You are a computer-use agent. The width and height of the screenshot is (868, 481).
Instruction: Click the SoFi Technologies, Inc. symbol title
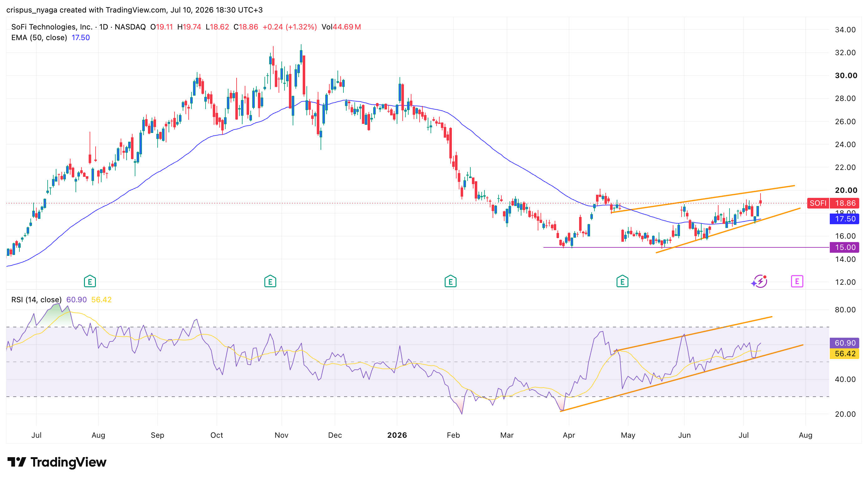pyautogui.click(x=52, y=27)
